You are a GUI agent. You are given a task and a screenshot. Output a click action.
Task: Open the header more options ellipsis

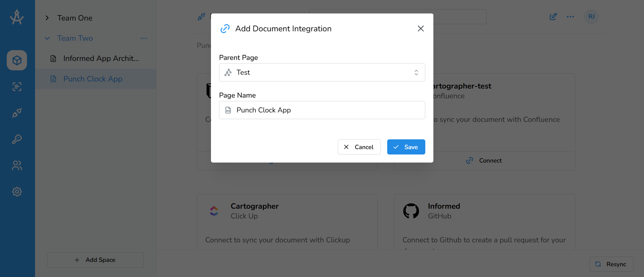pyautogui.click(x=570, y=16)
